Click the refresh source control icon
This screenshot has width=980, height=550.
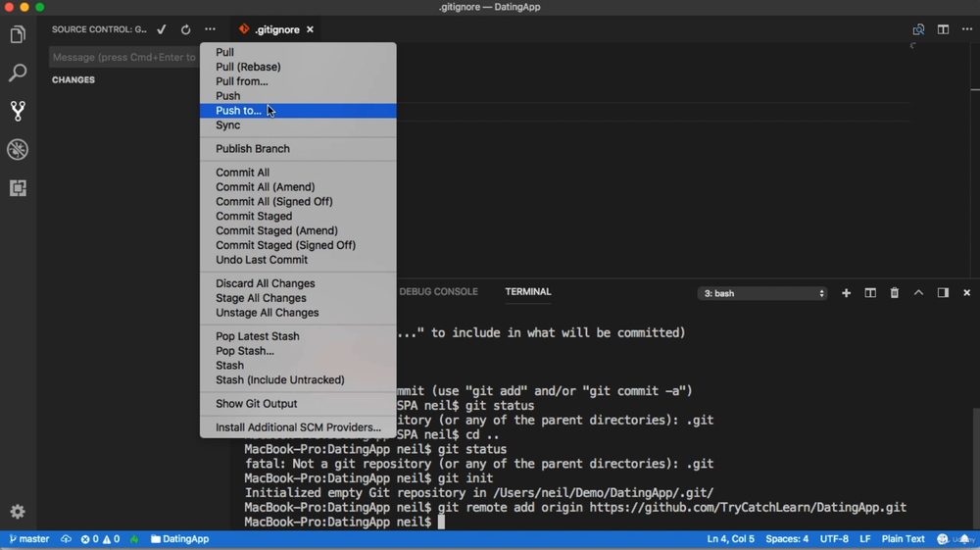[x=185, y=29]
